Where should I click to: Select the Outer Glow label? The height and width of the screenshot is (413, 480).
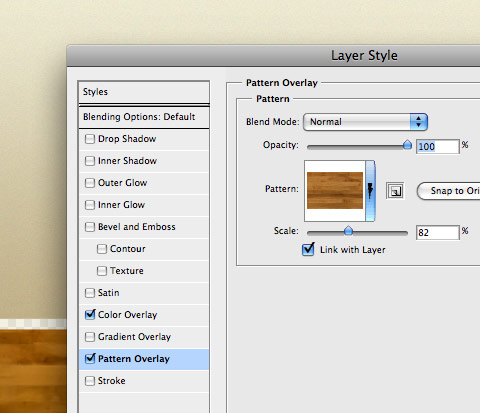(122, 183)
